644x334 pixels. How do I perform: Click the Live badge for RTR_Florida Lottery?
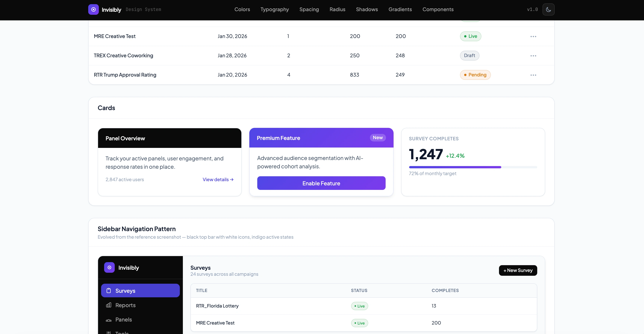[x=359, y=306]
